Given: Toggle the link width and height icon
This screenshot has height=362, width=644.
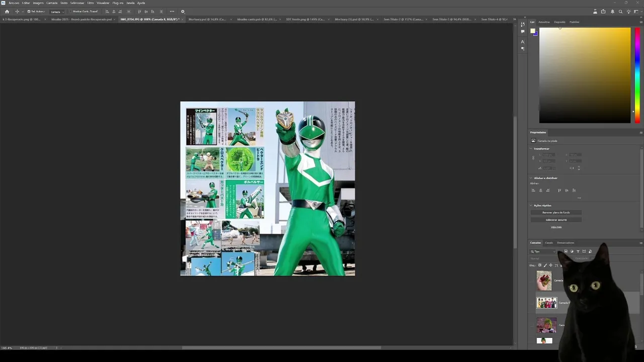Looking at the screenshot, I should click(x=533, y=157).
